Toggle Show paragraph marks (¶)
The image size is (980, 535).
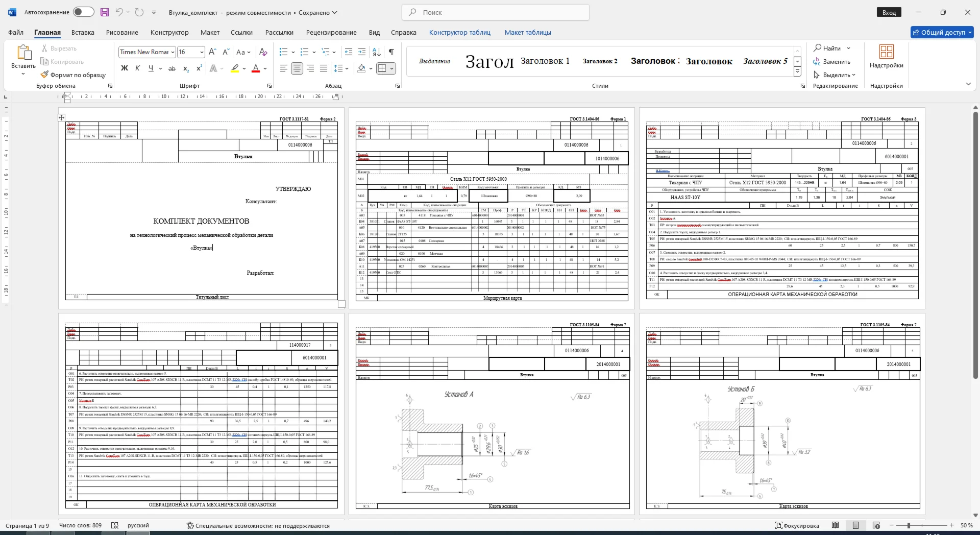click(x=391, y=52)
